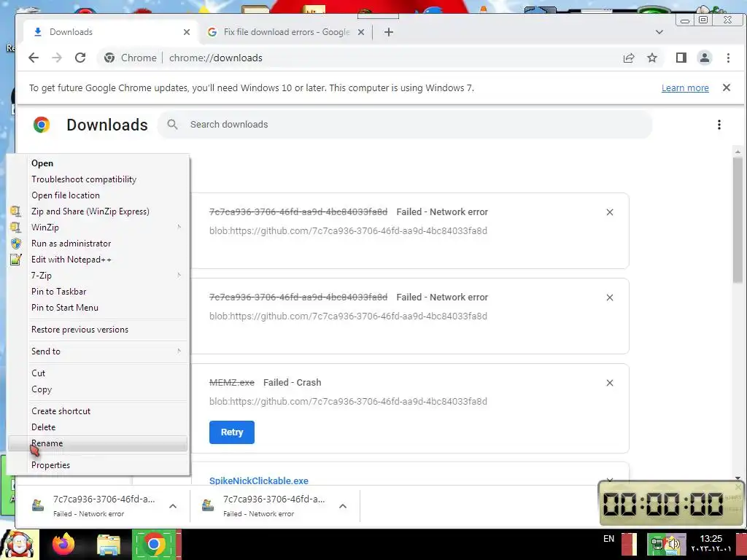747x560 pixels.
Task: Choose Run as administrator
Action: 98,244
